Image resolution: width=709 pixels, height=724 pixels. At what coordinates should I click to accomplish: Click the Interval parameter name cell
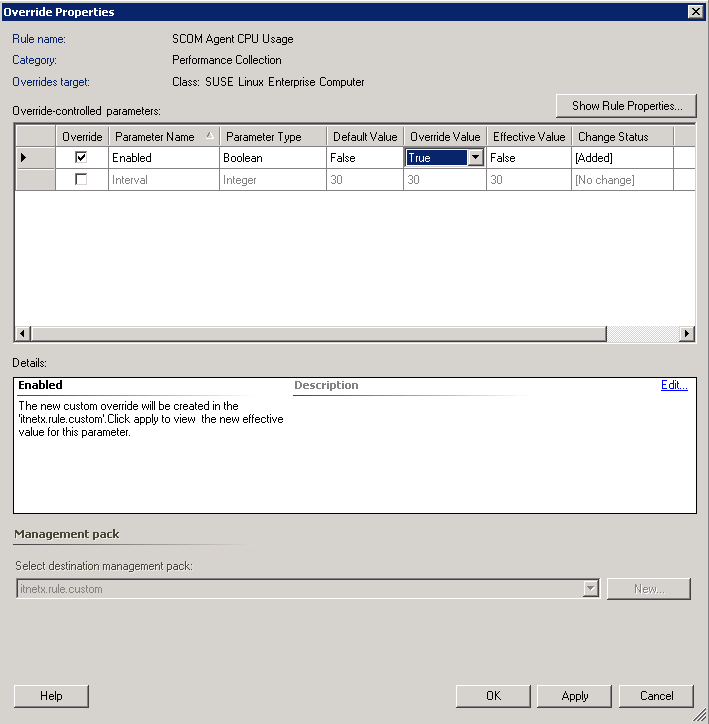click(x=164, y=179)
